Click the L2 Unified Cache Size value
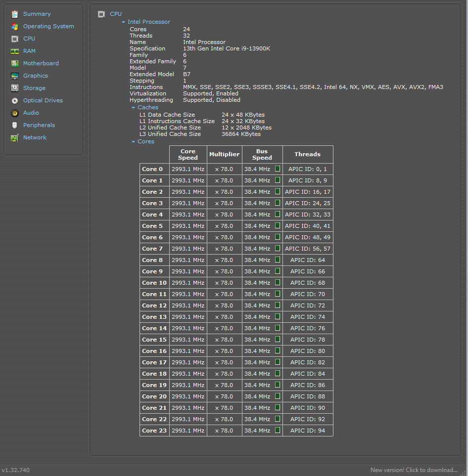Screen dimensions: 468x476 tap(246, 128)
